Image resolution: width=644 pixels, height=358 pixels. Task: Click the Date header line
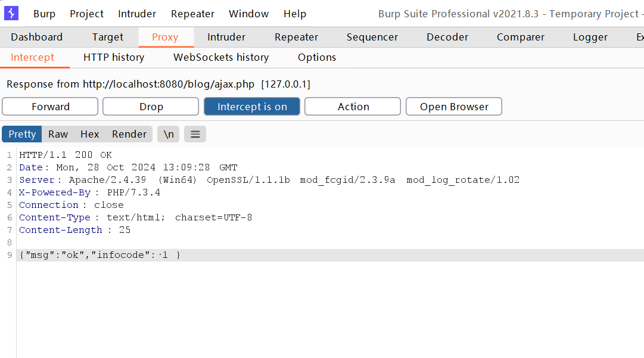click(x=128, y=167)
